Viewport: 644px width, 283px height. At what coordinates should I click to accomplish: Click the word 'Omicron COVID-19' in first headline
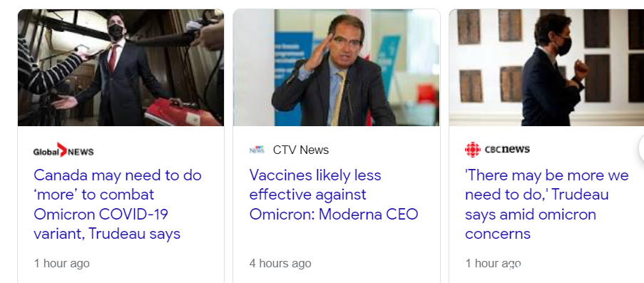click(x=101, y=215)
